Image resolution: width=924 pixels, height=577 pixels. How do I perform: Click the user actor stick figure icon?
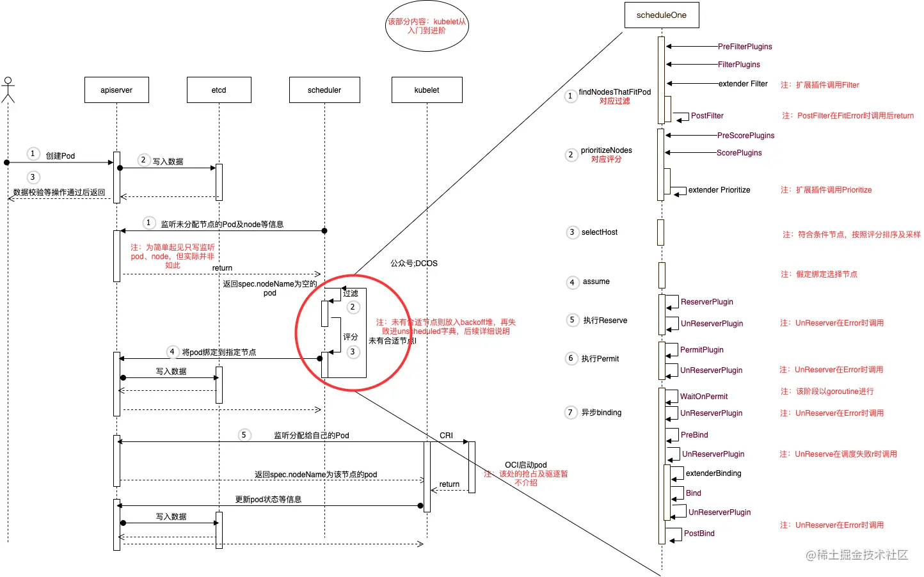click(x=8, y=90)
